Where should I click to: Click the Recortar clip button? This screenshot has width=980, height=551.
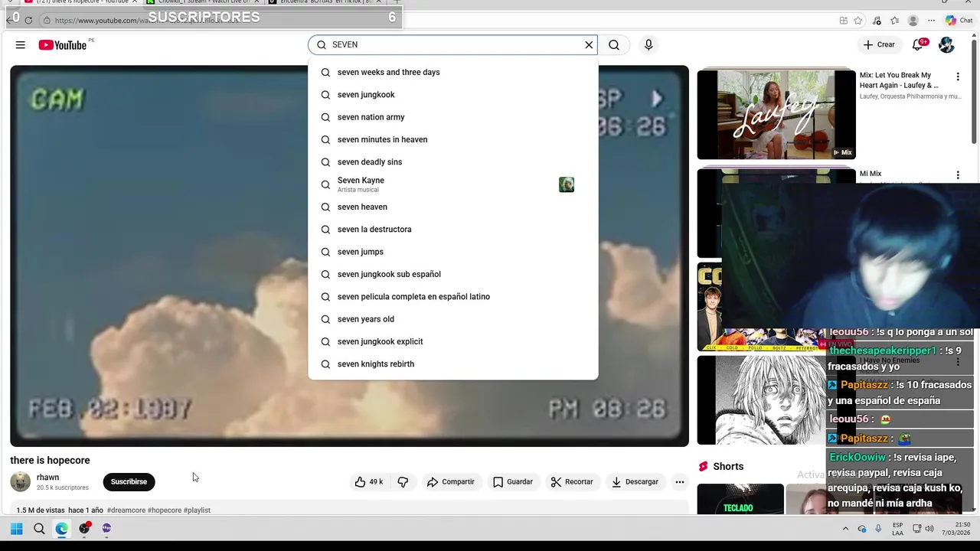pyautogui.click(x=572, y=482)
